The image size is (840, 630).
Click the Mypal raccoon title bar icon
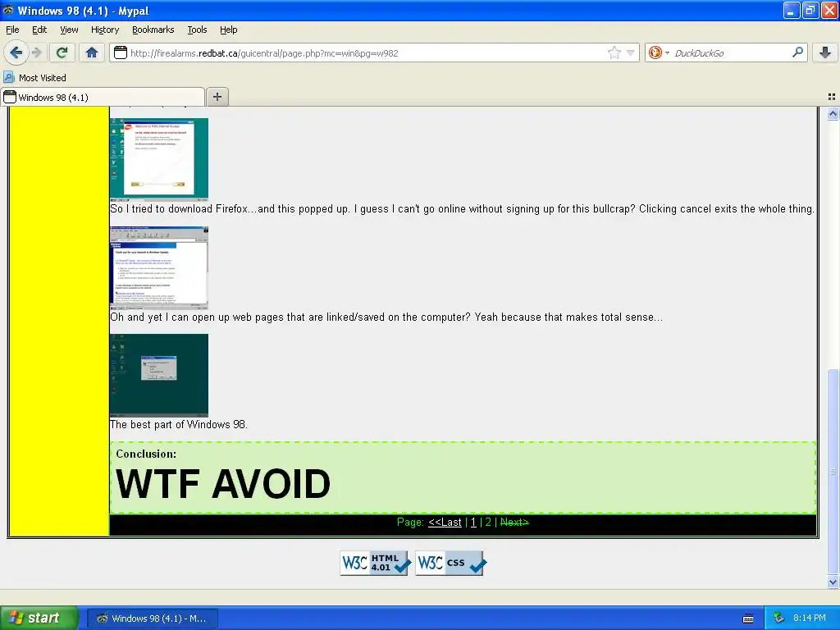pyautogui.click(x=8, y=10)
